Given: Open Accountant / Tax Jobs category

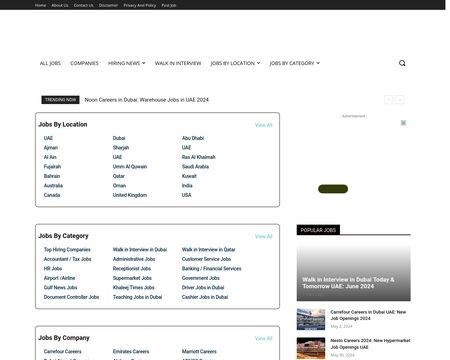Looking at the screenshot, I should coord(67,259).
